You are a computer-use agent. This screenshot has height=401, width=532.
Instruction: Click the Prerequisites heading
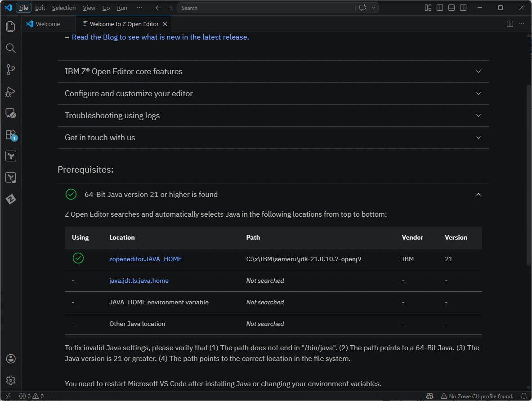(85, 169)
